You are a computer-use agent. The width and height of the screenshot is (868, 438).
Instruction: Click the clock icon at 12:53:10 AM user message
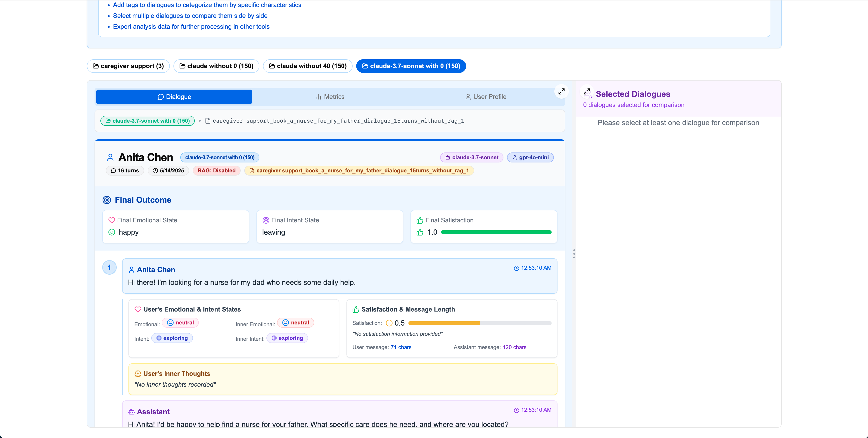click(x=516, y=268)
